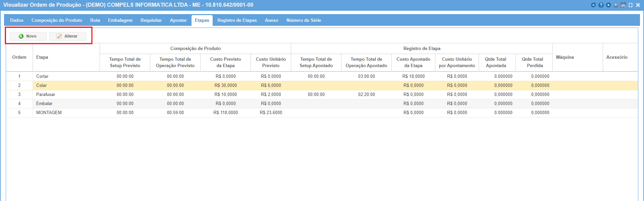This screenshot has height=201, width=644.
Task: Click Tempo Total de Setup Previsto header
Action: (x=125, y=62)
